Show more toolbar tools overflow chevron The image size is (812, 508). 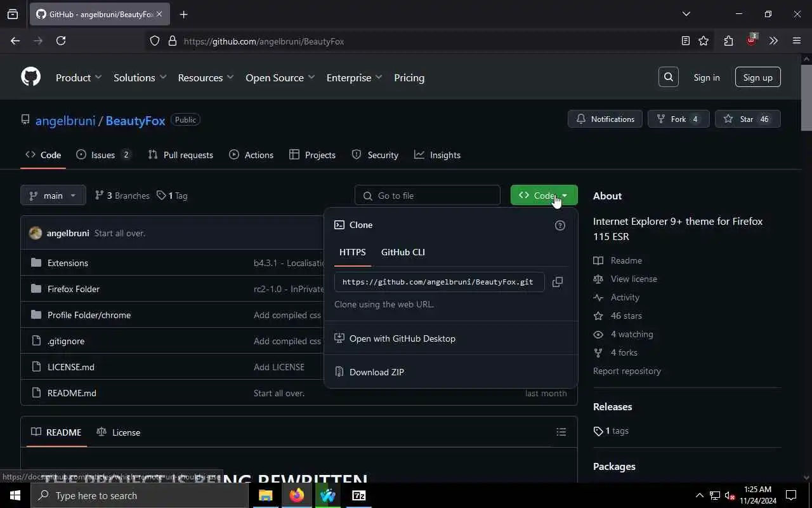click(773, 41)
